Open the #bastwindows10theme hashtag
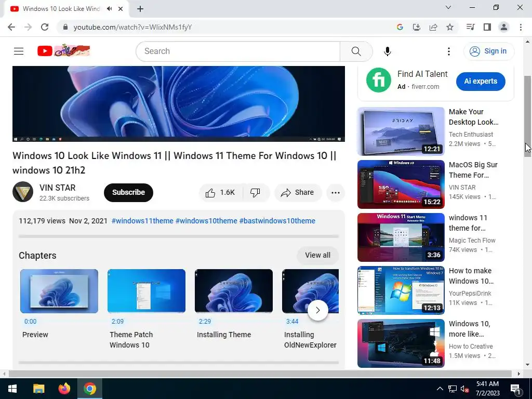 coord(277,221)
